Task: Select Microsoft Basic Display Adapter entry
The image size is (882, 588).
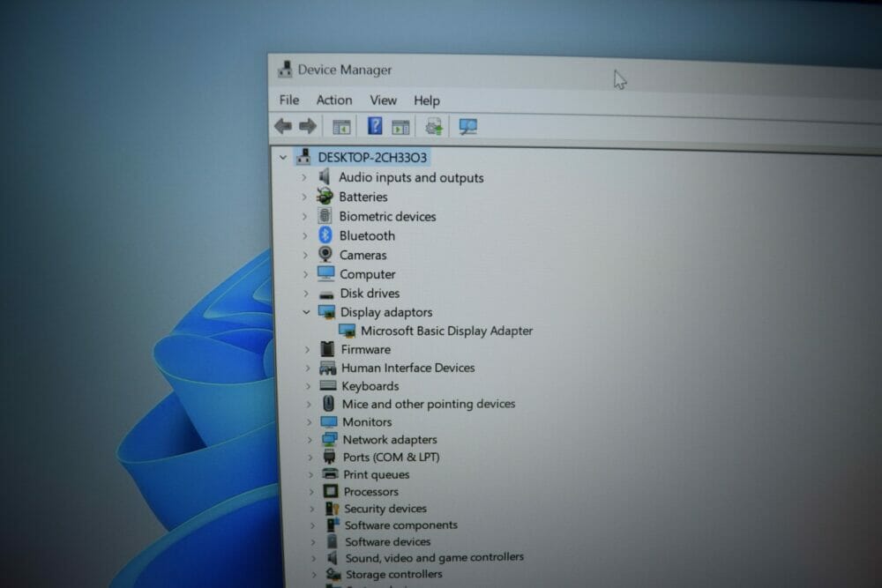Action: tap(446, 331)
